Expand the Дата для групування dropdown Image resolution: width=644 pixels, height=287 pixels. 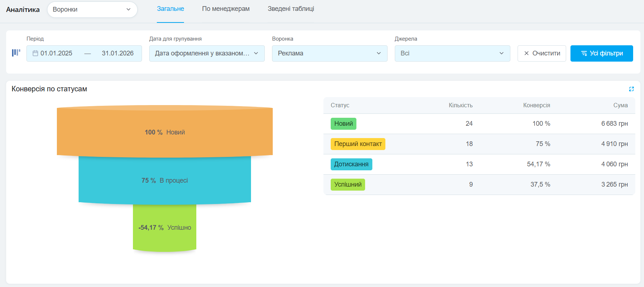[x=206, y=53]
